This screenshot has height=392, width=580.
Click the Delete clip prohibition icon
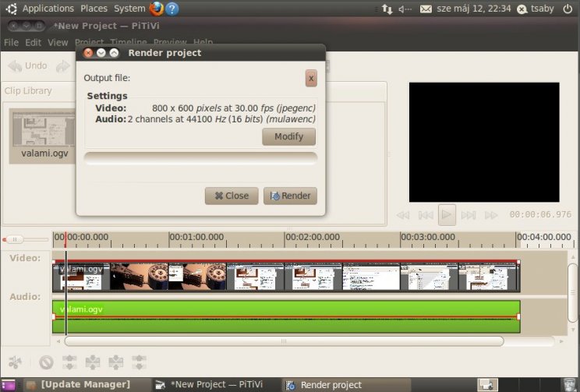pyautogui.click(x=46, y=362)
